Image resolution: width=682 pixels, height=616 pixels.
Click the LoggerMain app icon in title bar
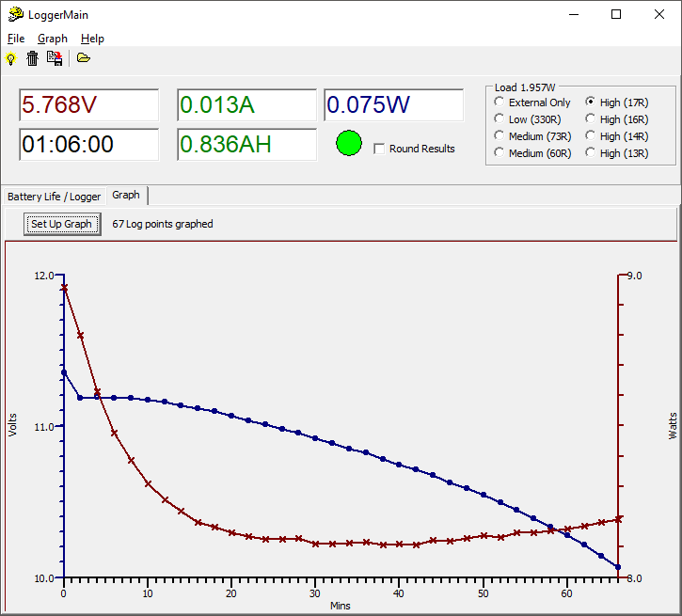15,15
